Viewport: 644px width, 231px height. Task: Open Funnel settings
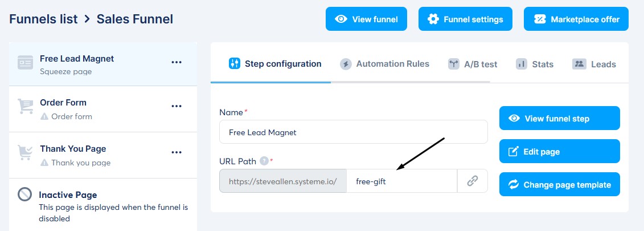465,19
